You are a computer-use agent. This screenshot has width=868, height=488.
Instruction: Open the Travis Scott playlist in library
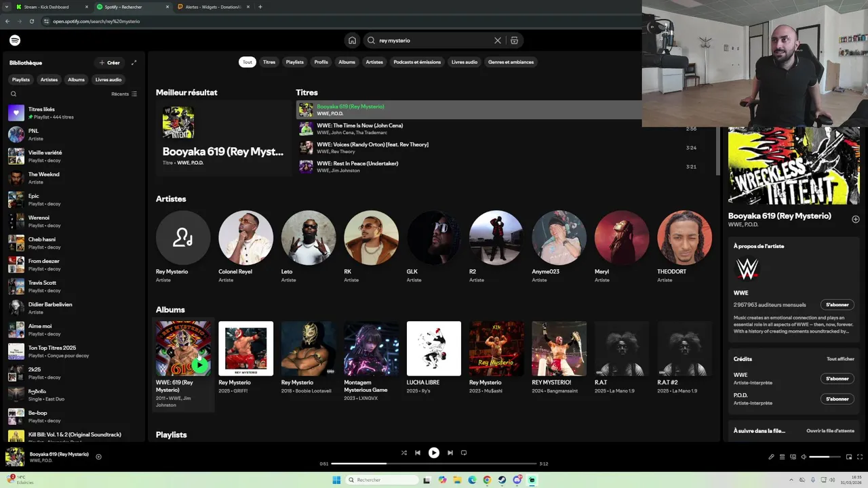pos(73,286)
